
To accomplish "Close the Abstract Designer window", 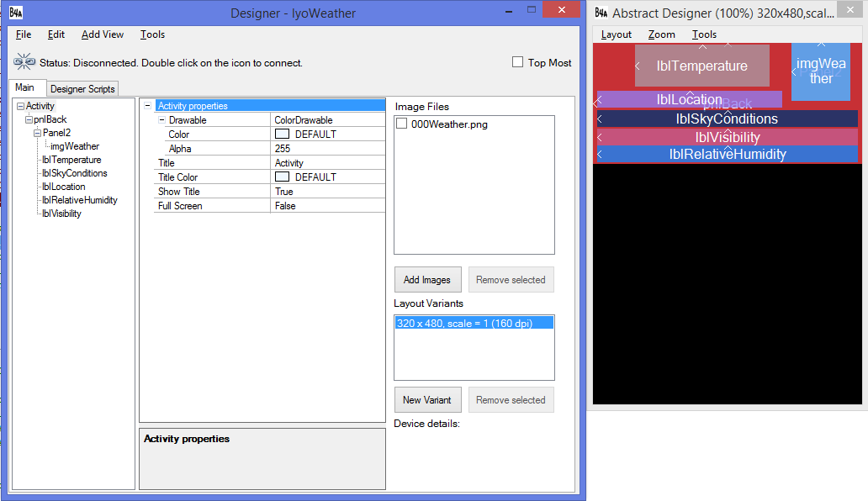I will (850, 10).
